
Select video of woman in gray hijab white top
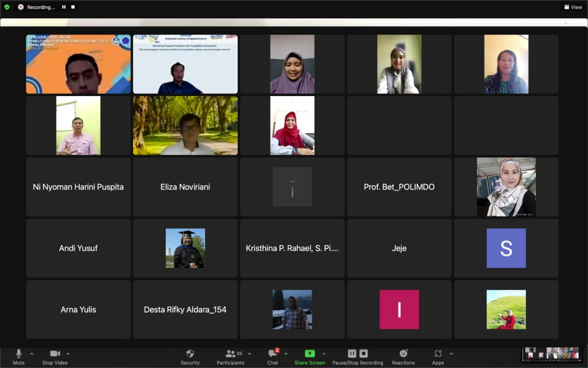(399, 64)
